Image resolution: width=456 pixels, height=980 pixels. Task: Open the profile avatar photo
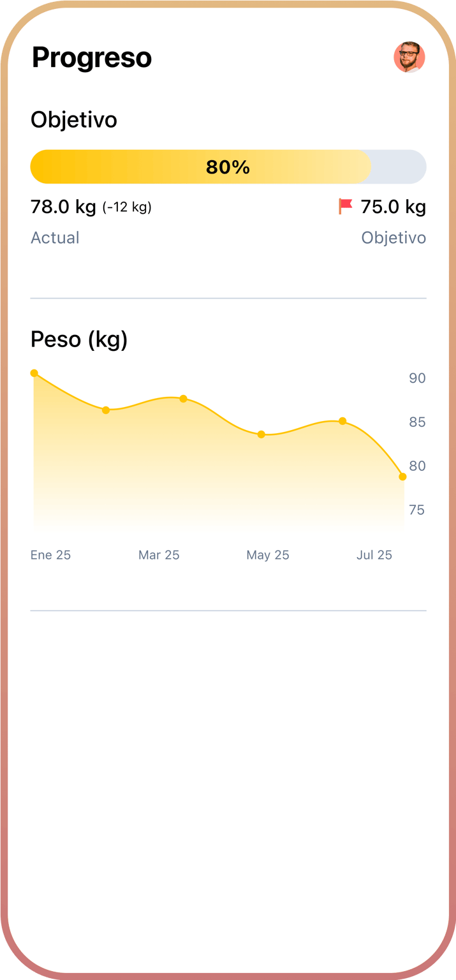[410, 57]
